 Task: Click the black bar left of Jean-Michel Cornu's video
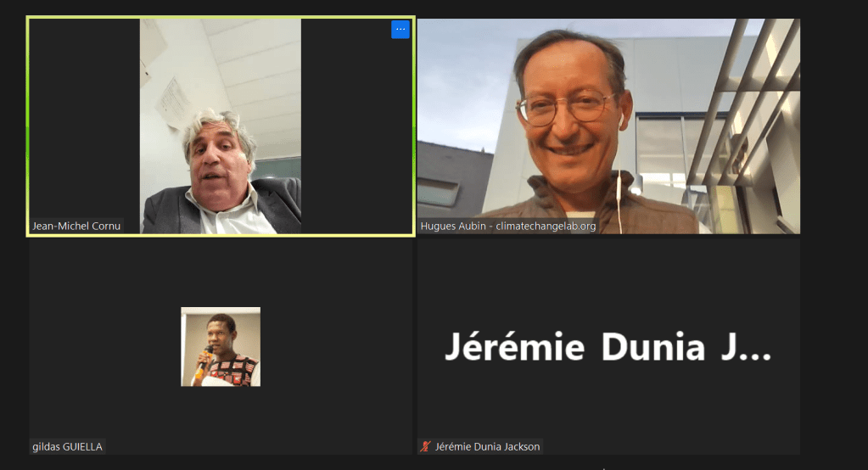85,119
